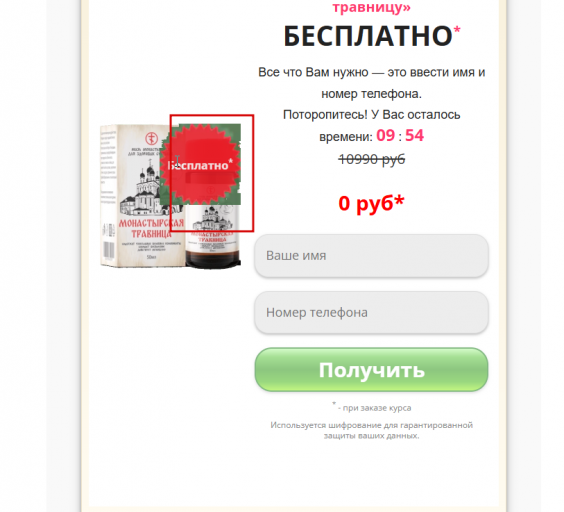Click the при заказе курса footnote
564x512 pixels.
coord(372,408)
